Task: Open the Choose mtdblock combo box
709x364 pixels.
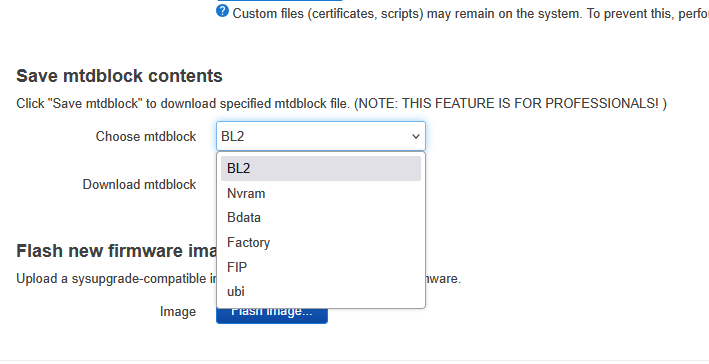Action: (x=321, y=136)
